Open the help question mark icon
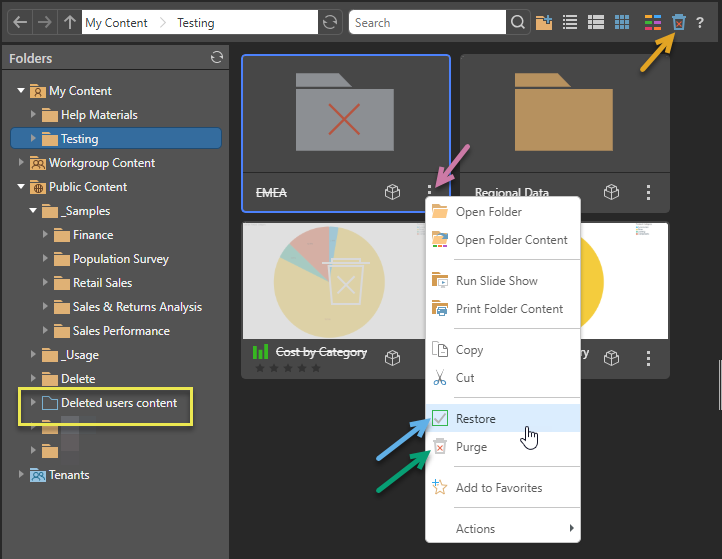 (700, 22)
